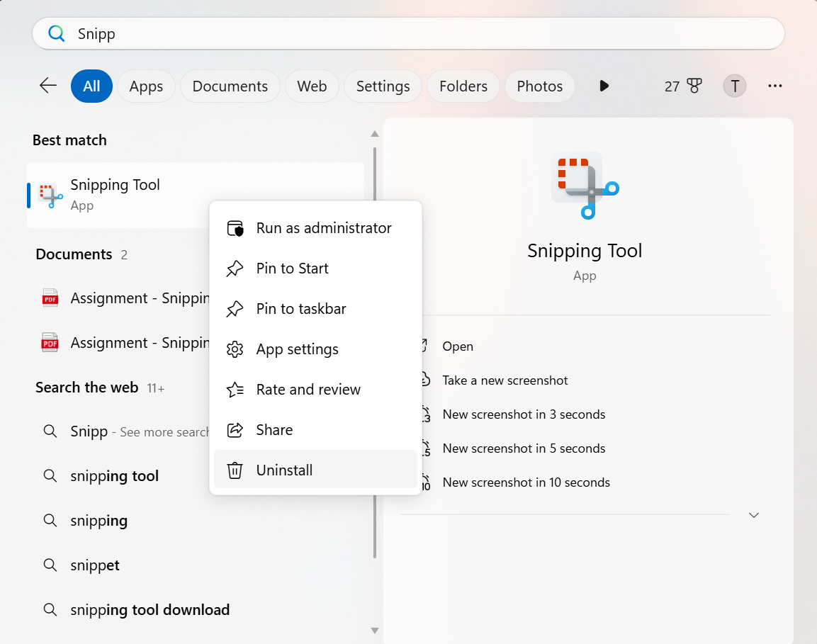Click the Search the web section heading

coord(86,388)
